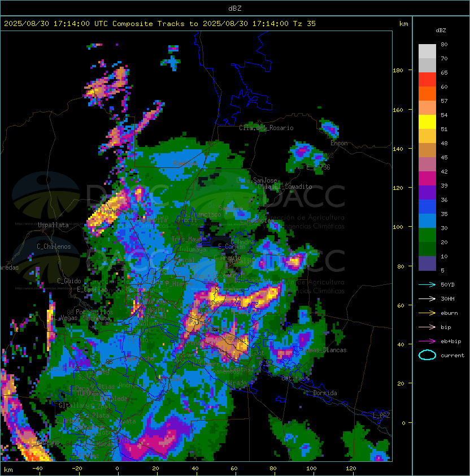Click the yellow eburn arrow in legend
Viewport: 470px width, 476px height.
coord(427,313)
